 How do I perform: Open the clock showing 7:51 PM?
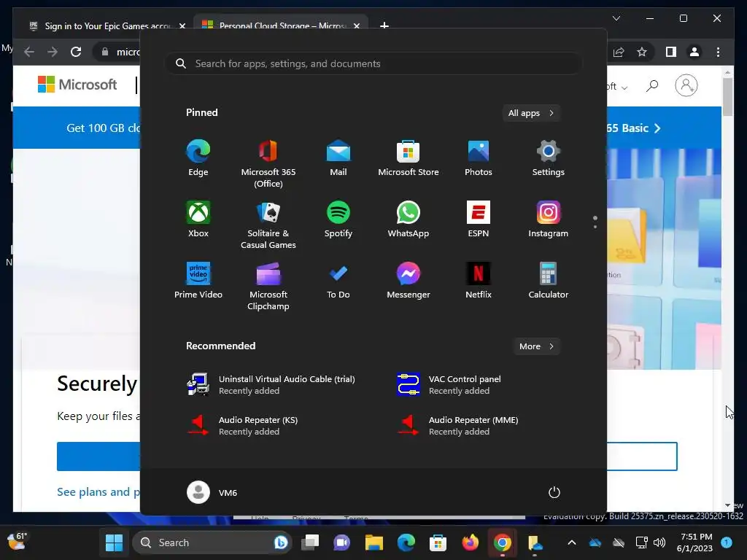click(x=694, y=542)
